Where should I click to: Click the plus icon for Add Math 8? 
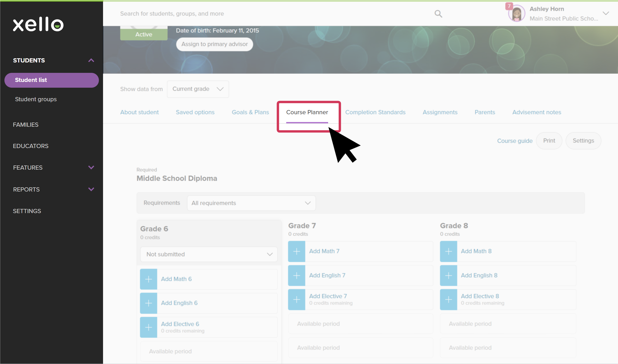(448, 251)
